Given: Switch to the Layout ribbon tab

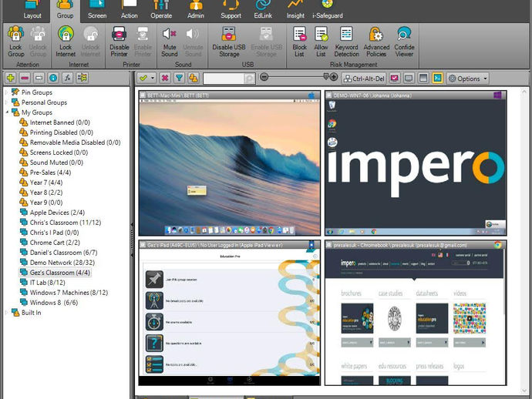Looking at the screenshot, I should point(32,10).
